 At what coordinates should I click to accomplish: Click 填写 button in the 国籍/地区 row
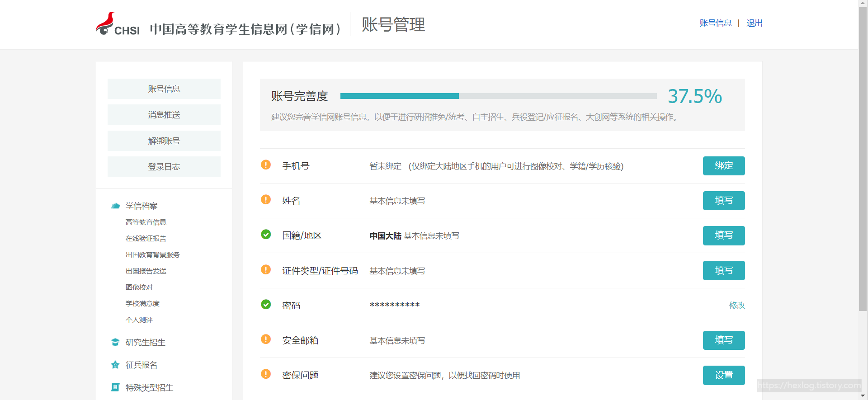[x=724, y=235]
